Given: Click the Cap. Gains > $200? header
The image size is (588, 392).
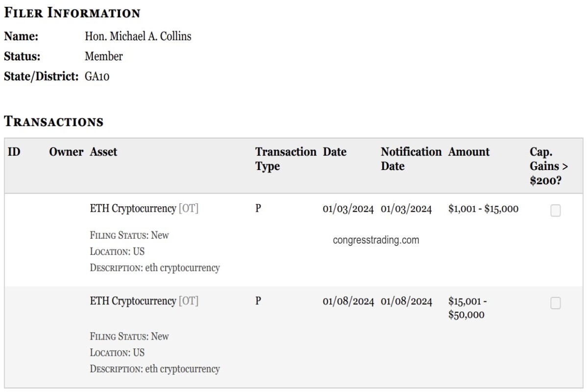Looking at the screenshot, I should coord(549,166).
